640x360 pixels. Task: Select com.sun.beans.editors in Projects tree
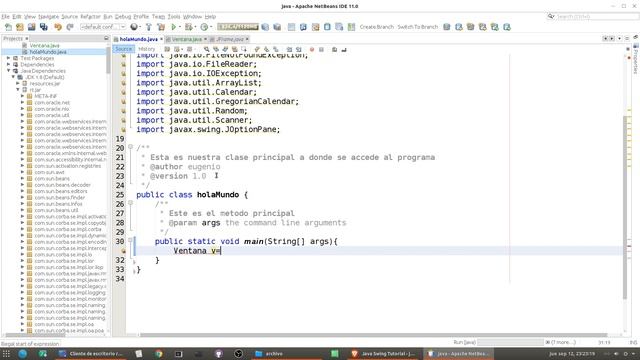pyautogui.click(x=61, y=191)
